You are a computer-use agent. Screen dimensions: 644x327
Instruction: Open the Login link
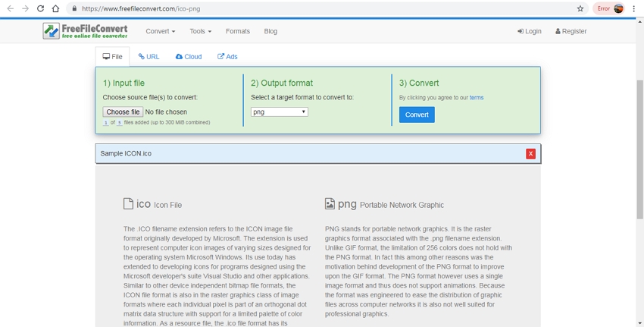point(530,31)
